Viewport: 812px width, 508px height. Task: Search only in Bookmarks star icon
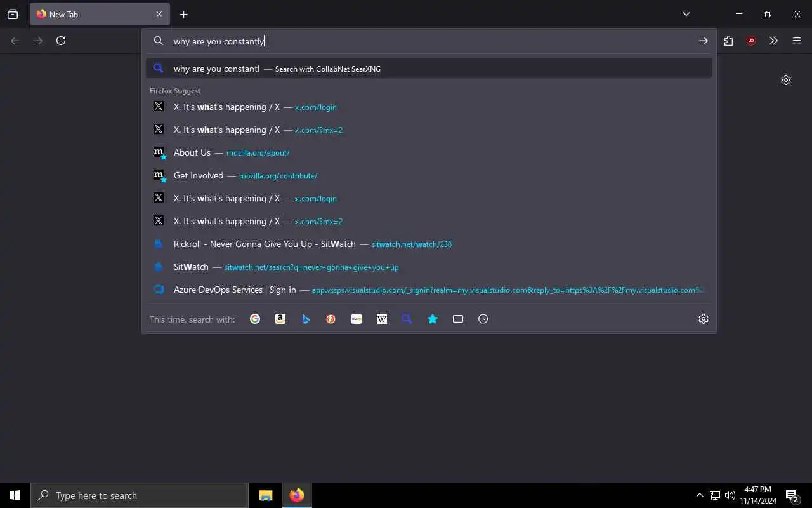tap(433, 319)
